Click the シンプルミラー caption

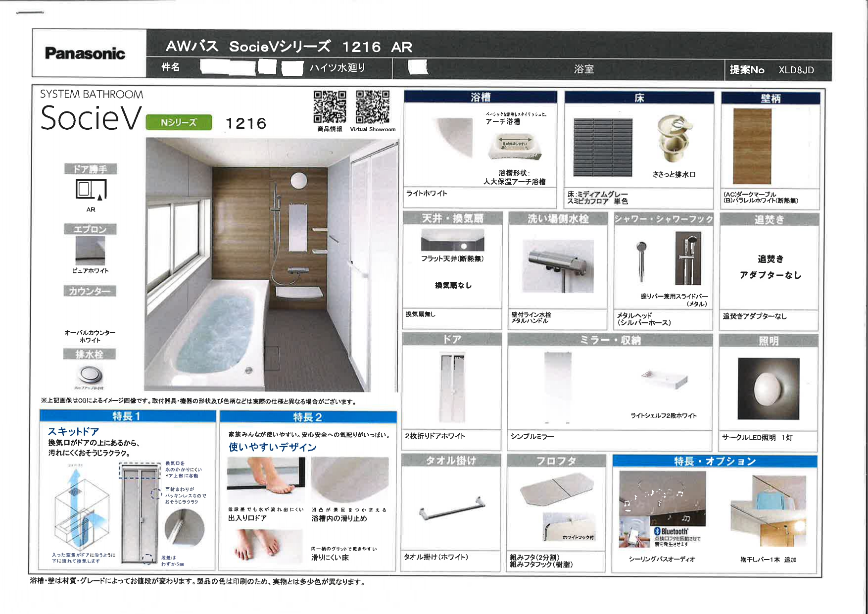[x=532, y=436]
